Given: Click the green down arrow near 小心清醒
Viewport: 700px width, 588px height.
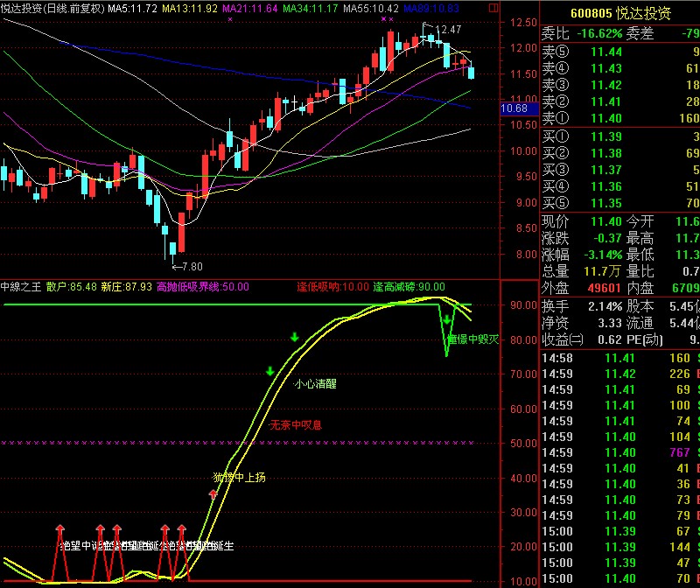Looking at the screenshot, I should pos(270,371).
